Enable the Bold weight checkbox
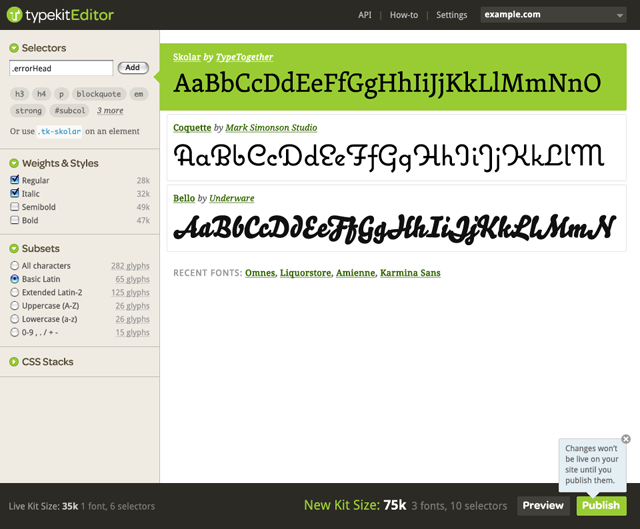Viewport: 640px width, 529px height. pos(15,220)
